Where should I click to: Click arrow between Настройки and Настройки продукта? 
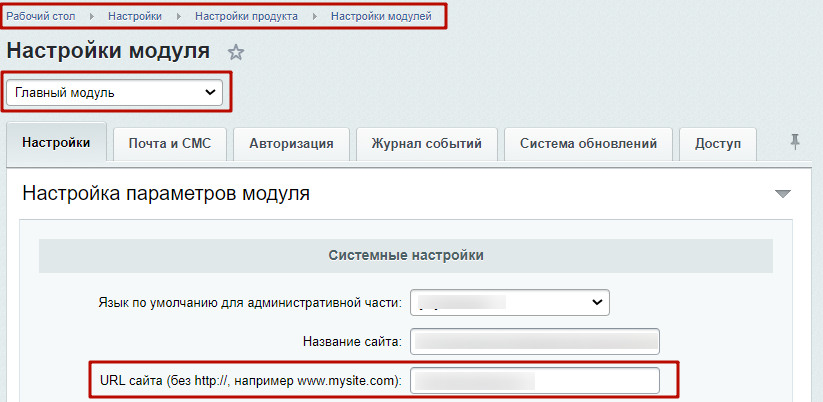(178, 17)
